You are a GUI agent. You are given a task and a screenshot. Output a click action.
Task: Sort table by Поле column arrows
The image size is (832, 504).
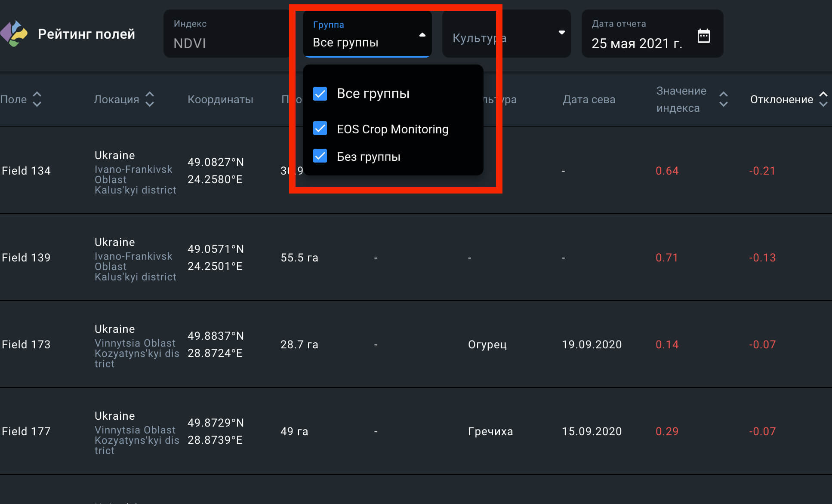point(37,99)
